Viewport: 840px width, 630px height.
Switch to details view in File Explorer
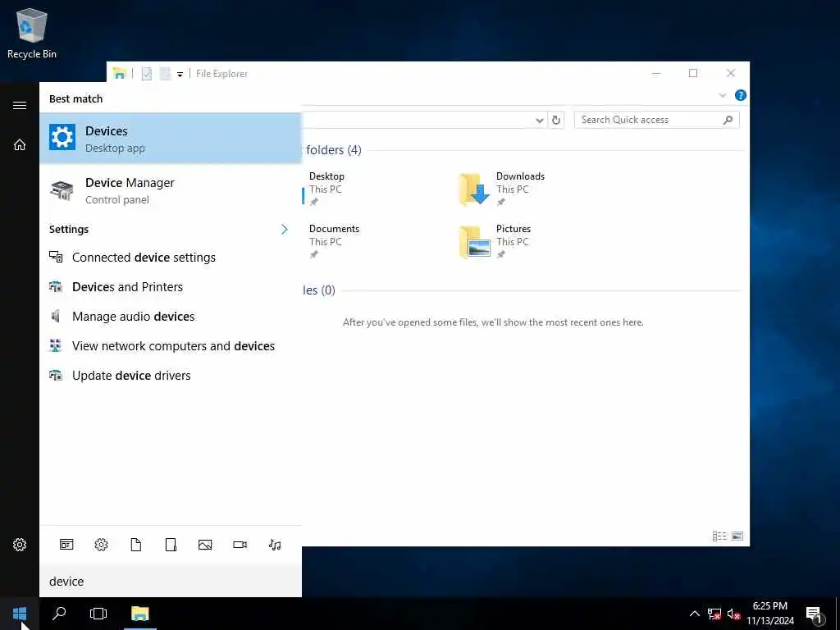click(x=719, y=536)
